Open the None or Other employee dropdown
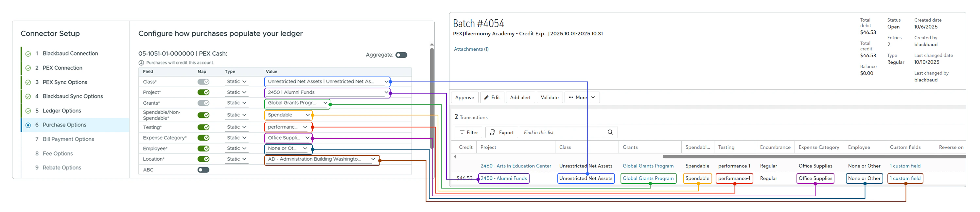The height and width of the screenshot is (212, 980). point(289,149)
